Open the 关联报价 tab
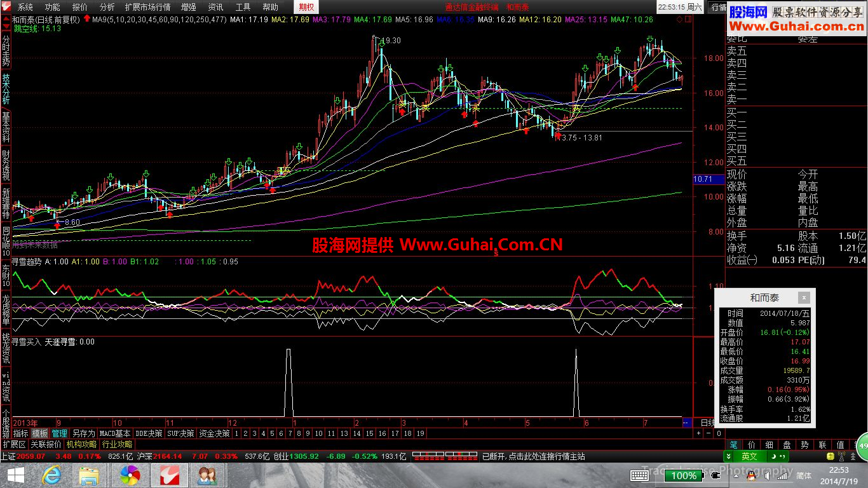This screenshot has height=488, width=868. [46, 444]
